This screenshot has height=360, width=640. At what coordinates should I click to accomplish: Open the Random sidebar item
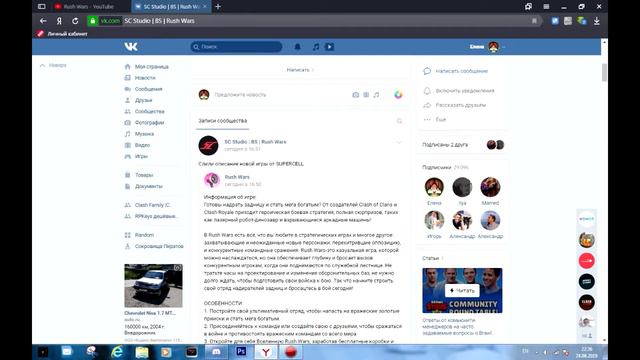(x=144, y=235)
